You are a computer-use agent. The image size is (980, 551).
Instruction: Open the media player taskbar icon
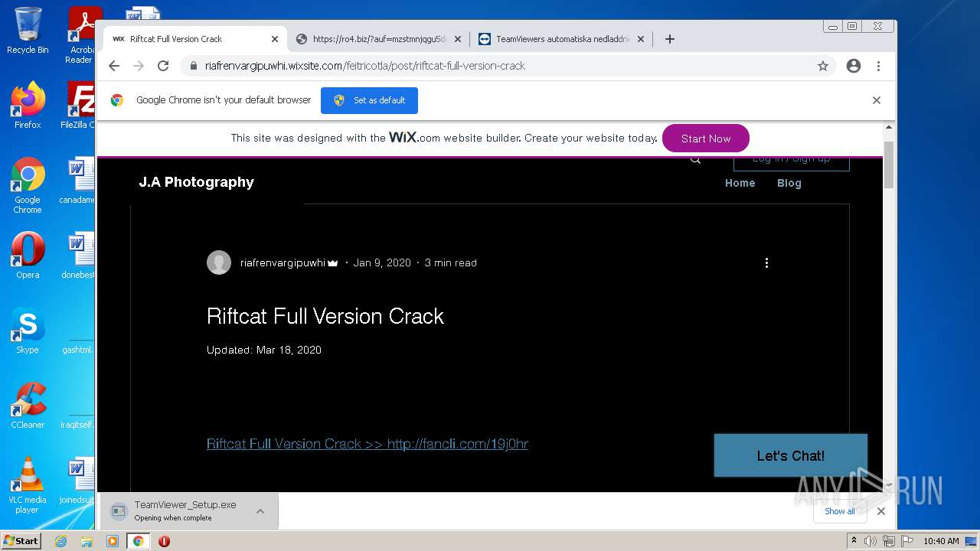pos(113,541)
